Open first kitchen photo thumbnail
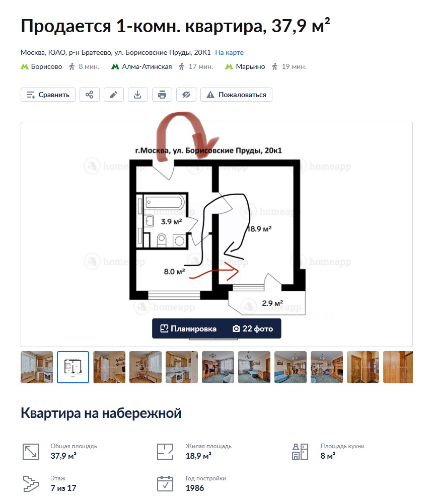Image resolution: width=430 pixels, height=504 pixels. 37,367
